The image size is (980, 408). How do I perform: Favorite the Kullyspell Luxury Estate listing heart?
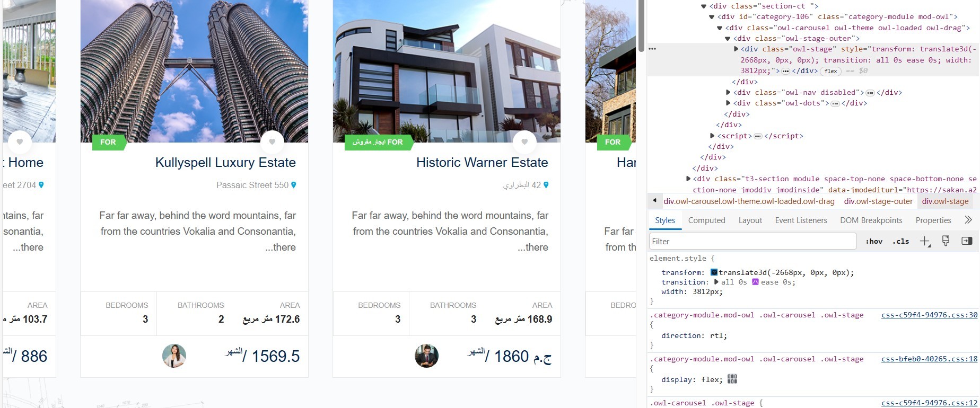coord(272,142)
